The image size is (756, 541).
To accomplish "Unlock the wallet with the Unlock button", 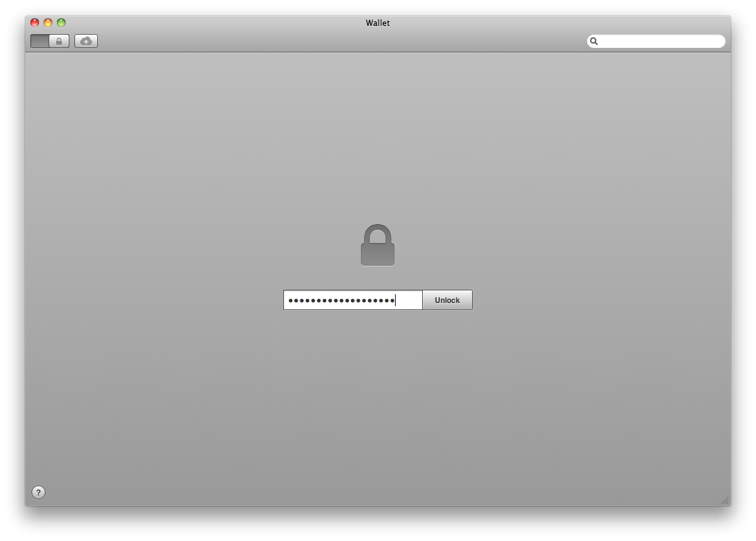I will 447,300.
